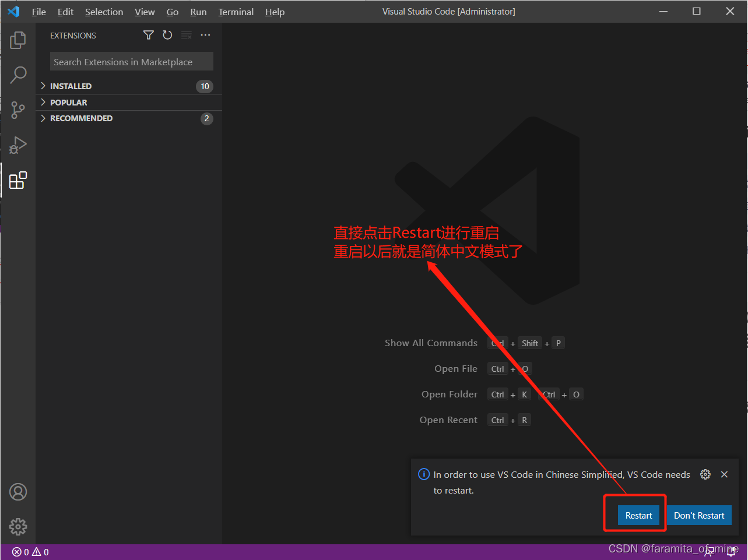
Task: Click the filter extensions funnel icon
Action: tap(149, 35)
